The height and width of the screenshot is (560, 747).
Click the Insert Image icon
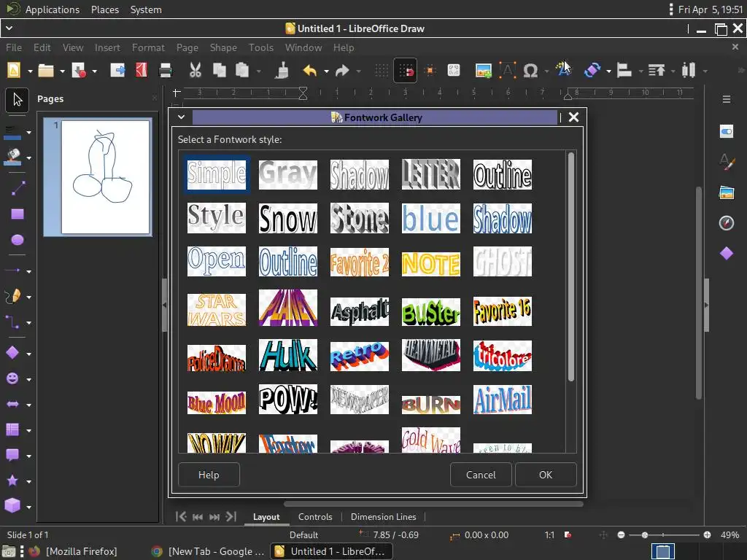(x=484, y=71)
